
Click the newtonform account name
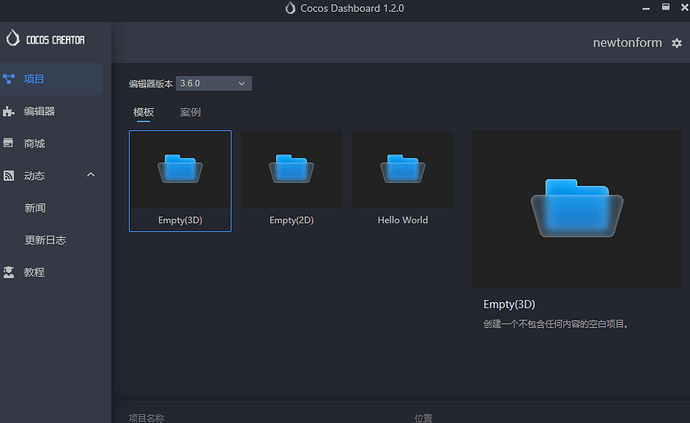point(627,43)
